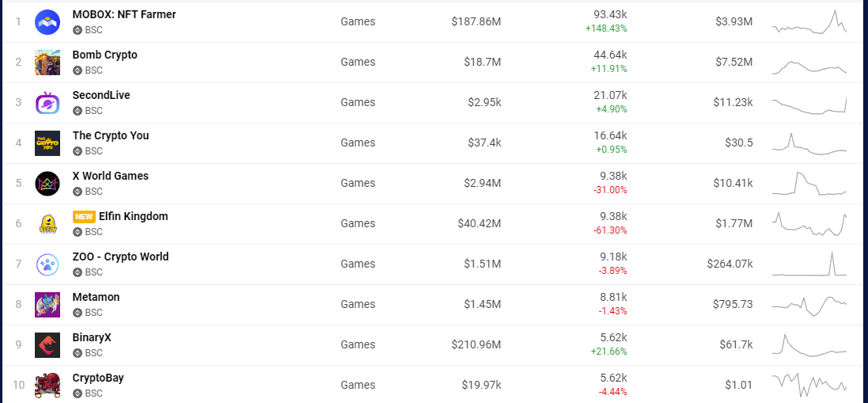Click the Games category for BinaryX

(358, 344)
